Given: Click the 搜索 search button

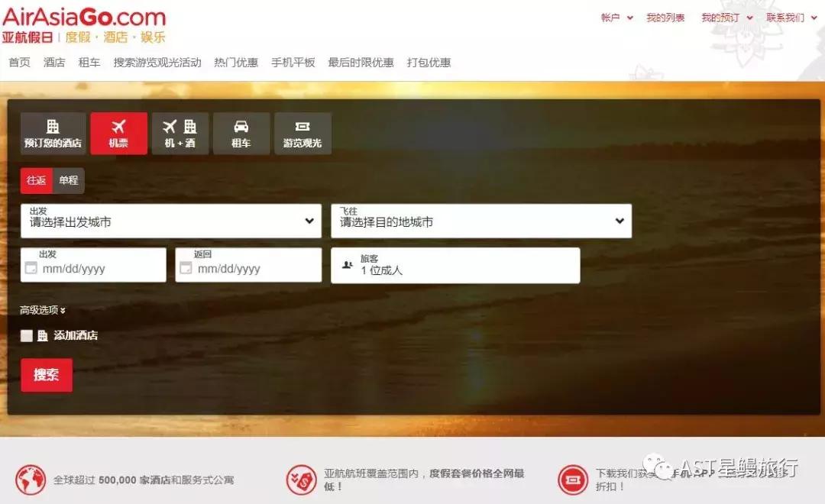Looking at the screenshot, I should [x=46, y=375].
